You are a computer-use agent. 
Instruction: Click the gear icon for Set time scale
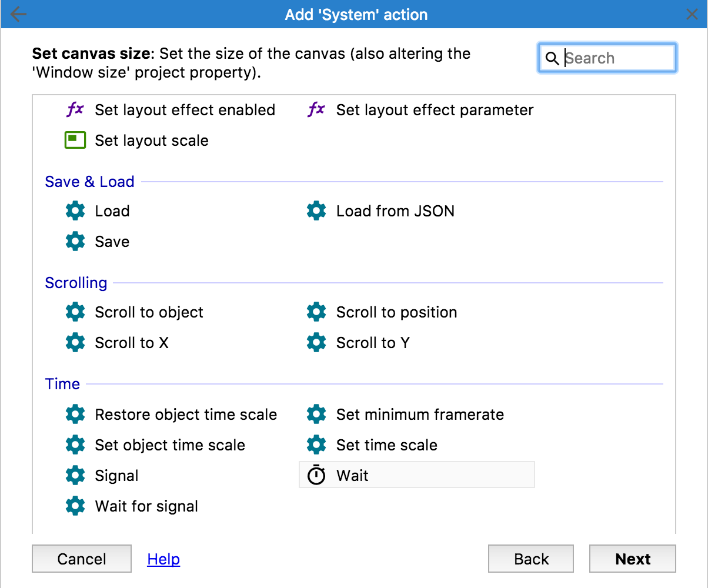tap(316, 445)
